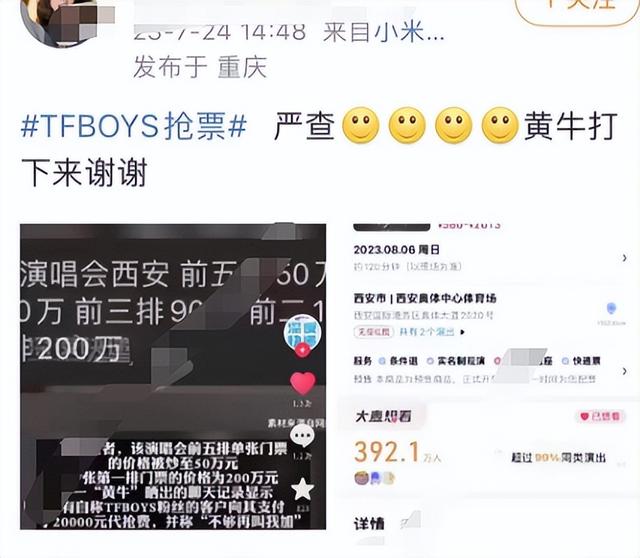The height and width of the screenshot is (558, 640).
Task: View the want-to-see user avatars
Action: pos(375,478)
